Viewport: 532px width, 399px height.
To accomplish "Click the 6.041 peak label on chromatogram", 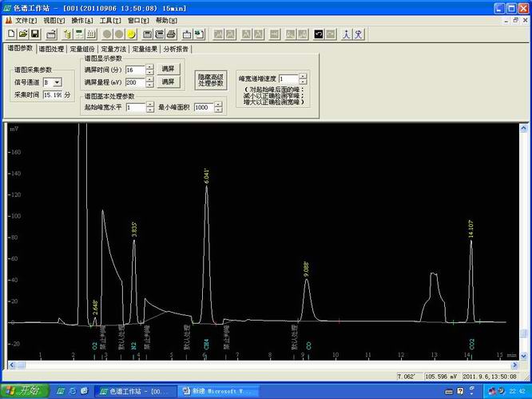I will [x=207, y=176].
